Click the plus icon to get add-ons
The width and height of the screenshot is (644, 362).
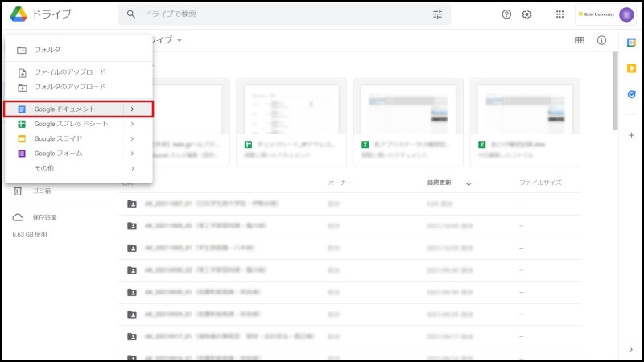(632, 135)
